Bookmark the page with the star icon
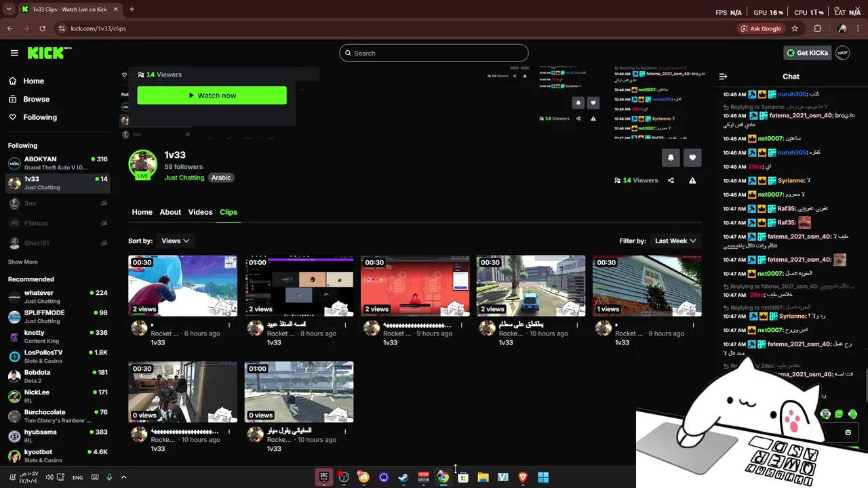 click(x=795, y=28)
